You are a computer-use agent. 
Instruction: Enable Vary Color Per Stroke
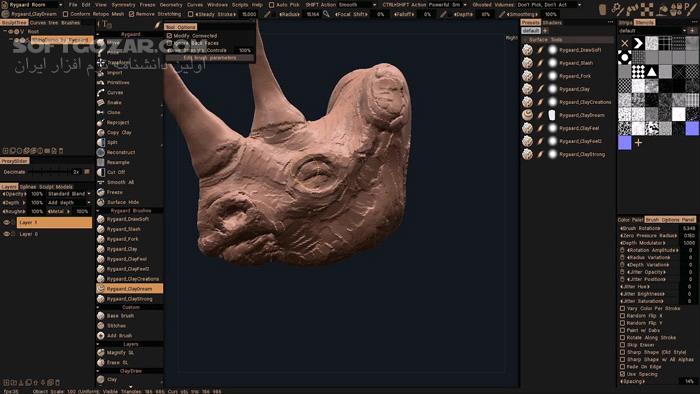pyautogui.click(x=622, y=308)
